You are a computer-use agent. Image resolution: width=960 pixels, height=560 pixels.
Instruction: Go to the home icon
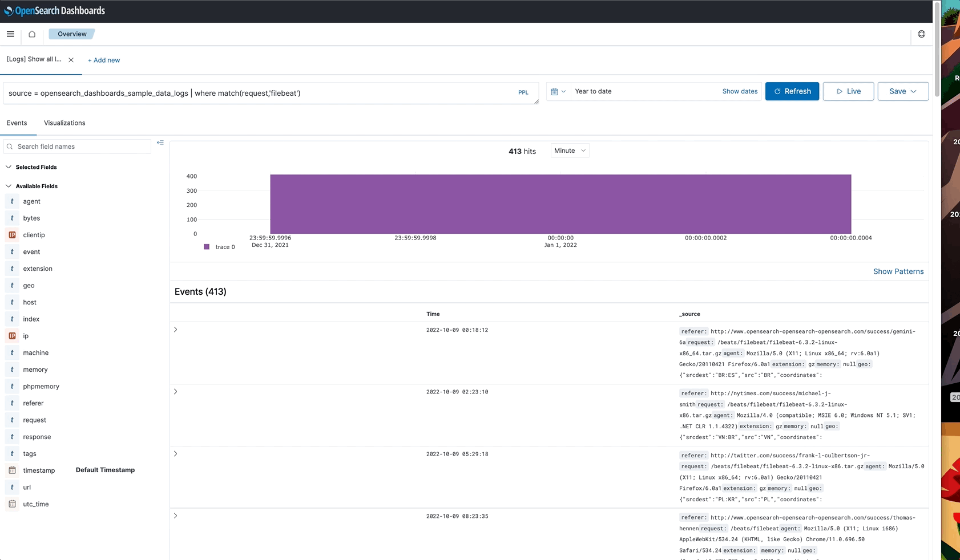(x=32, y=34)
